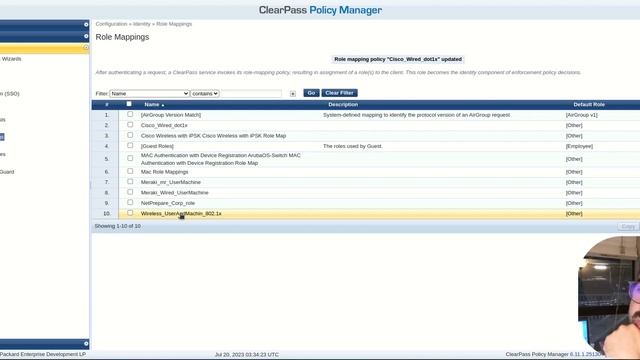Image resolution: width=640 pixels, height=360 pixels.
Task: Click row number 10. cell
Action: pos(107,213)
